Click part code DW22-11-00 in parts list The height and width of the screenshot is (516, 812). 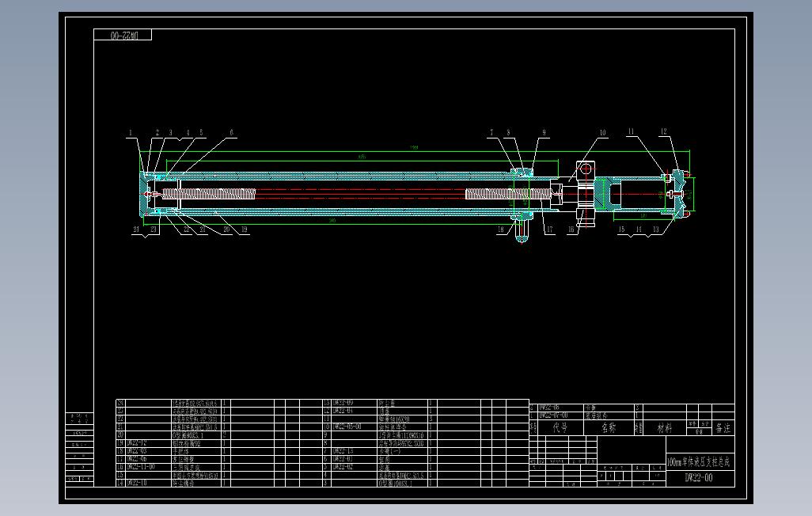pyautogui.click(x=141, y=467)
